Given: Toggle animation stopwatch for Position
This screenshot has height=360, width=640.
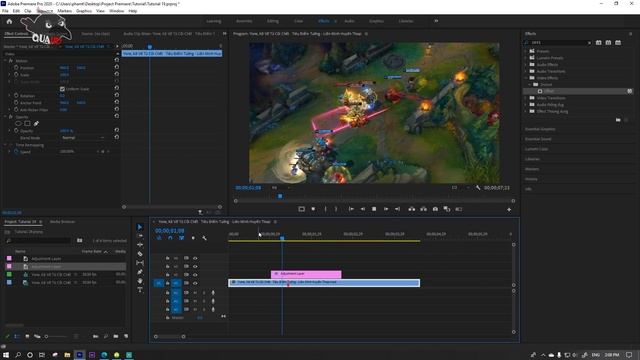Looking at the screenshot, I should [x=16, y=67].
